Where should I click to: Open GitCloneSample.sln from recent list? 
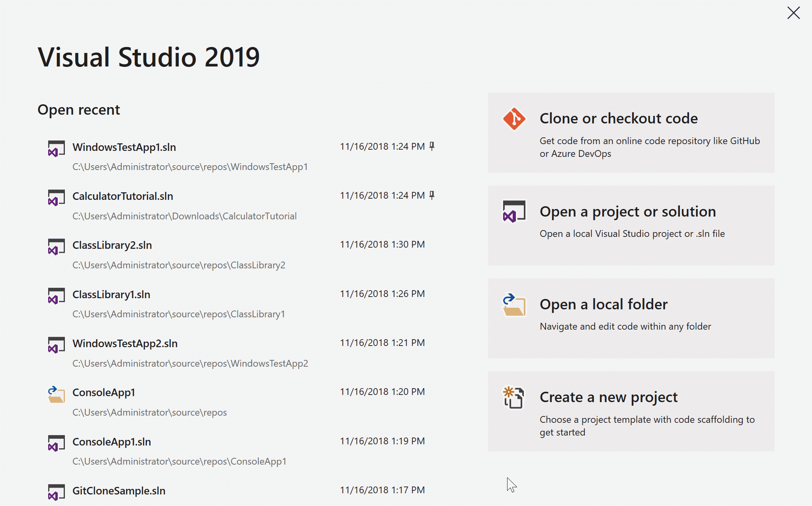(119, 491)
